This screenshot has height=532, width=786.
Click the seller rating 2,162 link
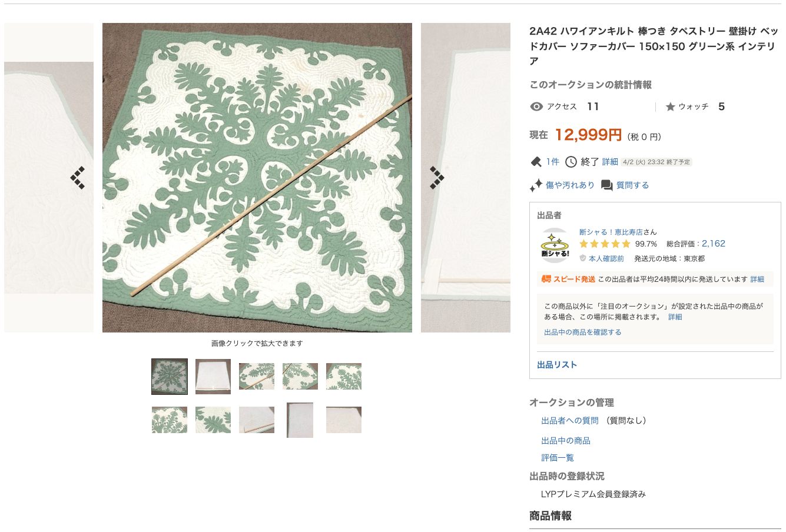click(x=713, y=244)
